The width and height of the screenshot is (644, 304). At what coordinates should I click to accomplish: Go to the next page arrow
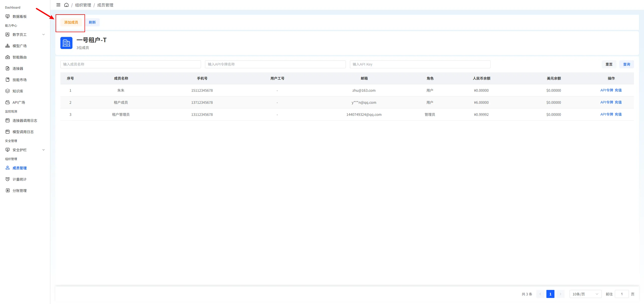560,294
